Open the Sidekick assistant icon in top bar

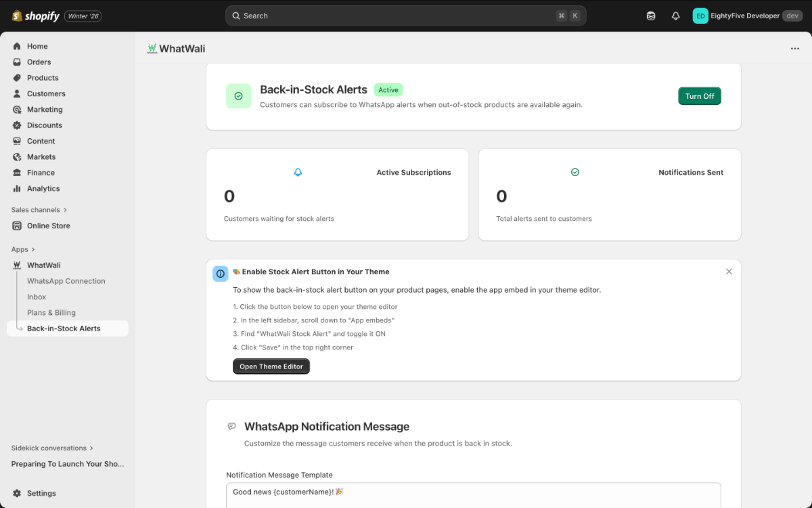click(650, 15)
